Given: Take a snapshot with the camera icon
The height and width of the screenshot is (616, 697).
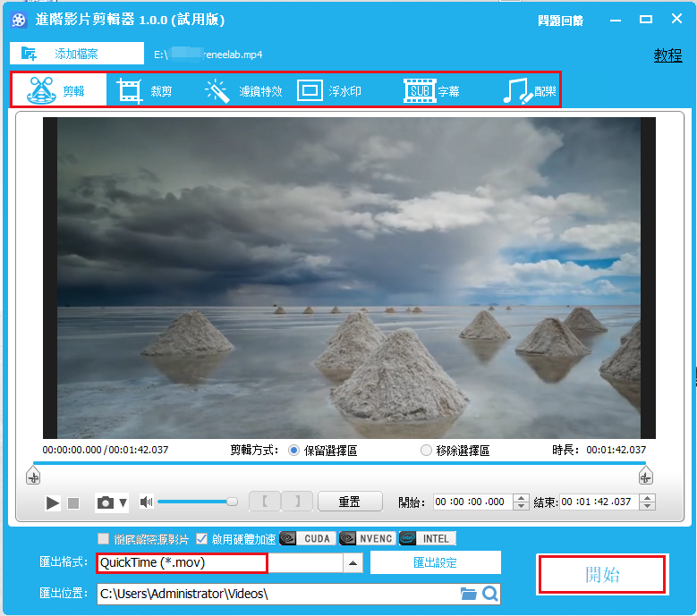Looking at the screenshot, I should click(x=106, y=502).
